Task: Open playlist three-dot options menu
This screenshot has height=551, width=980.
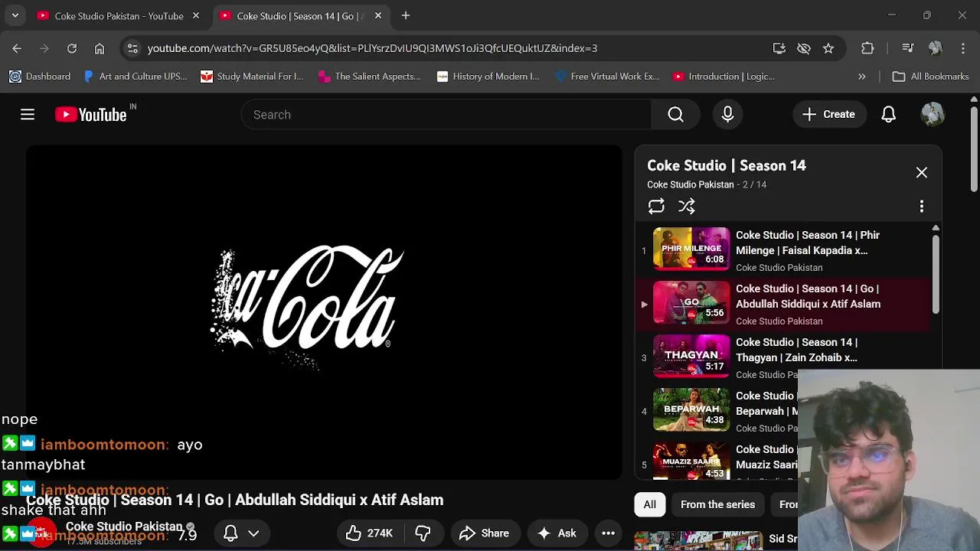Action: pos(922,207)
